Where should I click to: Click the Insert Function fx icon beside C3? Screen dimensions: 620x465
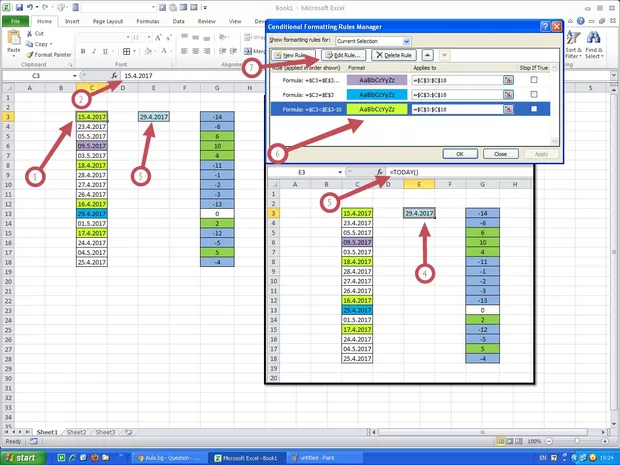click(x=114, y=76)
